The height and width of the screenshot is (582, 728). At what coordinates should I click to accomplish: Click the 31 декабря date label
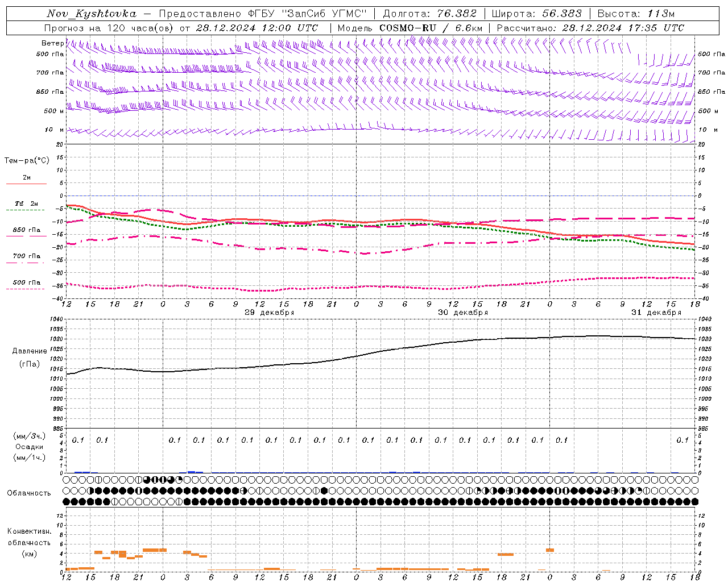(656, 313)
